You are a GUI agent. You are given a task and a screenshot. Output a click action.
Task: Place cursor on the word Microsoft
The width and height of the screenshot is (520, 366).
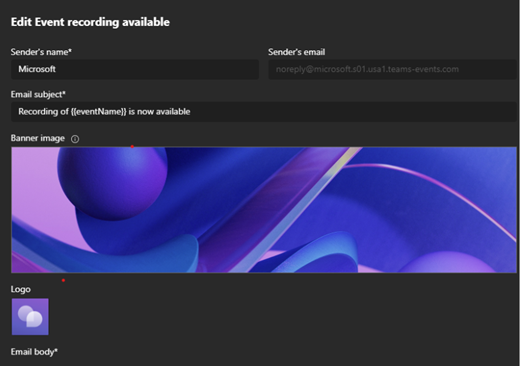tap(37, 69)
